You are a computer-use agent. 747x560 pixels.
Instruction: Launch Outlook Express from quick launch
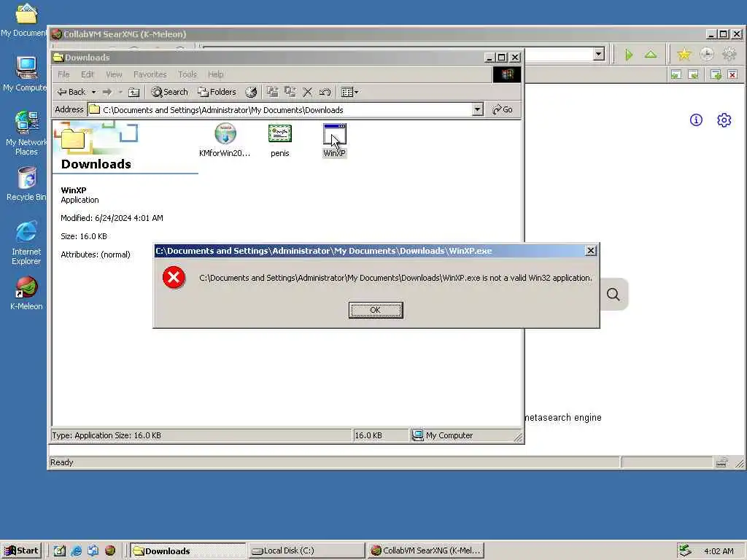click(x=93, y=551)
